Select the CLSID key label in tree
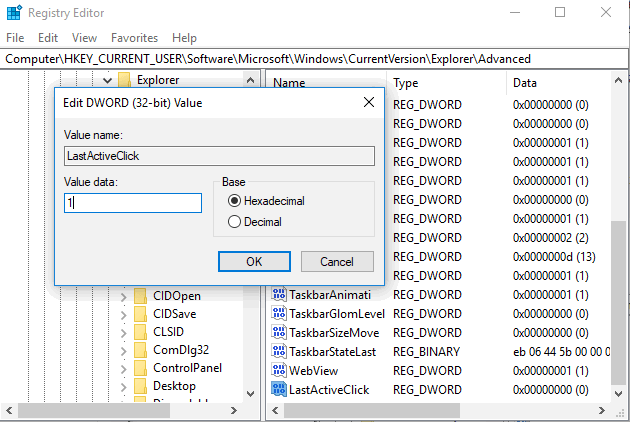The width and height of the screenshot is (630, 422). pyautogui.click(x=168, y=332)
